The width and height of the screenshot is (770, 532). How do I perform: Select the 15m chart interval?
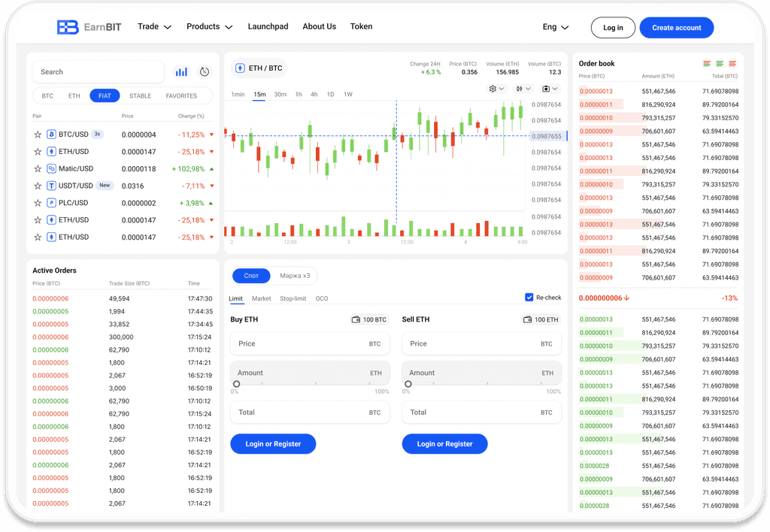tap(259, 94)
